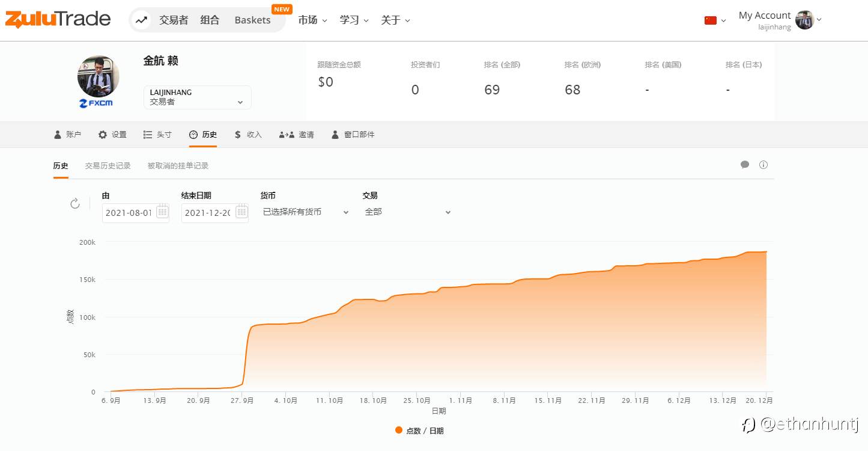Switch to 邀请 tab

[x=297, y=135]
